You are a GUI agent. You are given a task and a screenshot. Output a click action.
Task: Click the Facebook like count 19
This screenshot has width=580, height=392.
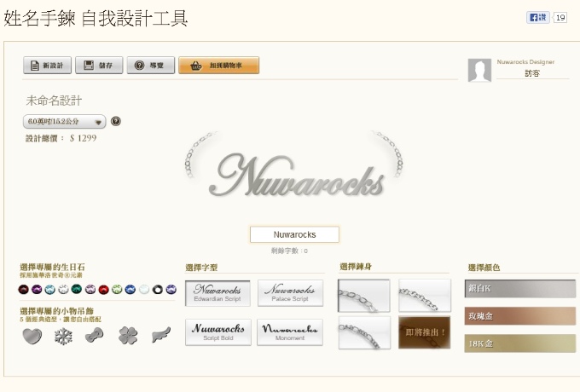coord(560,17)
